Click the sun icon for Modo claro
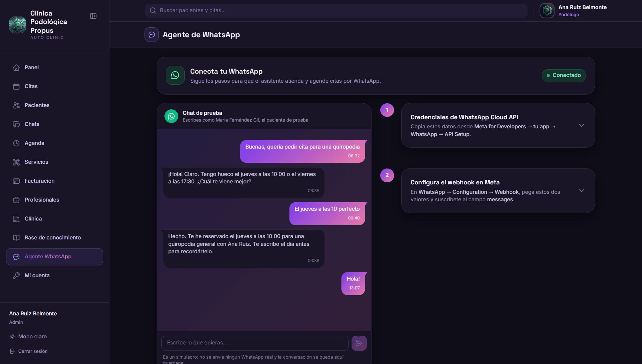This screenshot has height=364, width=642. click(12, 337)
